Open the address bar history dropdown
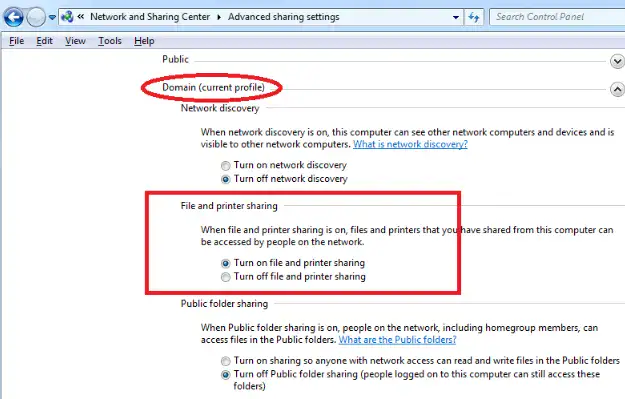 [x=456, y=17]
